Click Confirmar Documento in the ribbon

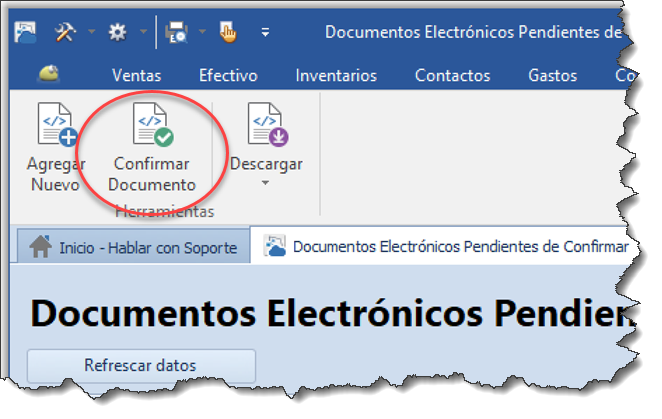[152, 147]
